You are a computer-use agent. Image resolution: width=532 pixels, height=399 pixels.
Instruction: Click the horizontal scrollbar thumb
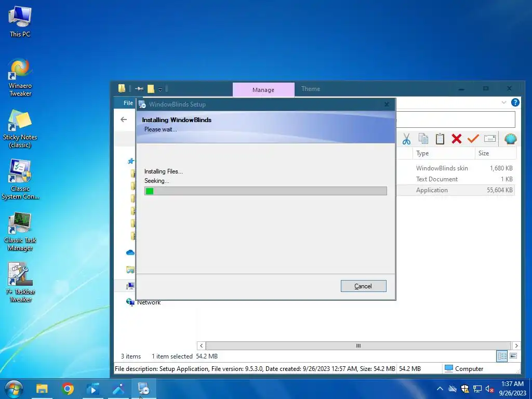[358, 345]
